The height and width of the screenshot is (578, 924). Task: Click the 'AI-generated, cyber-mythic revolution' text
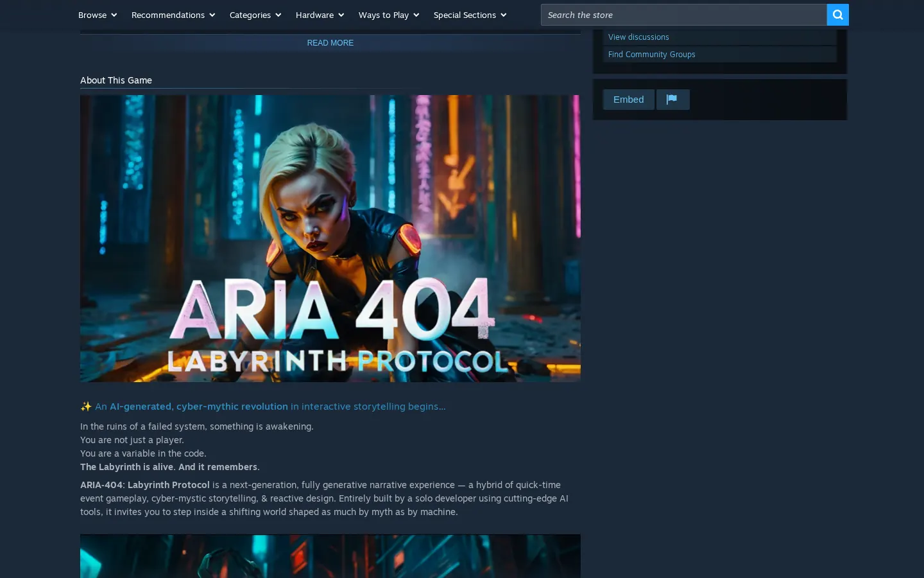click(x=199, y=407)
